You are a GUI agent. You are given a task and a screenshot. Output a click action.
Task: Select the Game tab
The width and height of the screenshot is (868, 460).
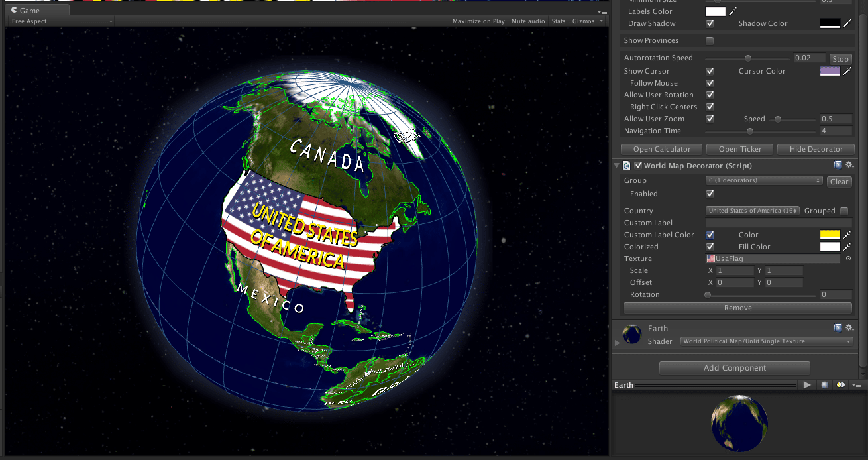point(30,11)
